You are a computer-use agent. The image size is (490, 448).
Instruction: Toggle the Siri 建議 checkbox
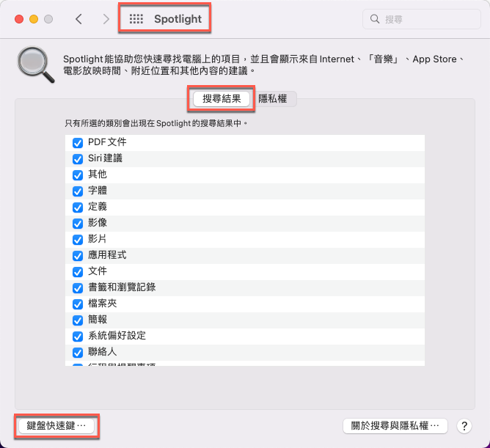click(78, 158)
